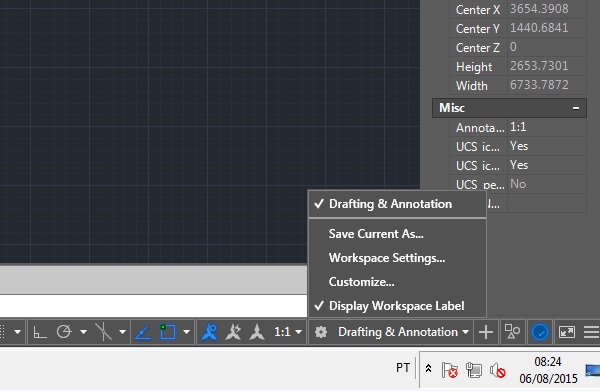Image resolution: width=600 pixels, height=391 pixels.
Task: Open Drafting & Annotation workspace dropdown in status bar
Action: pyautogui.click(x=403, y=332)
